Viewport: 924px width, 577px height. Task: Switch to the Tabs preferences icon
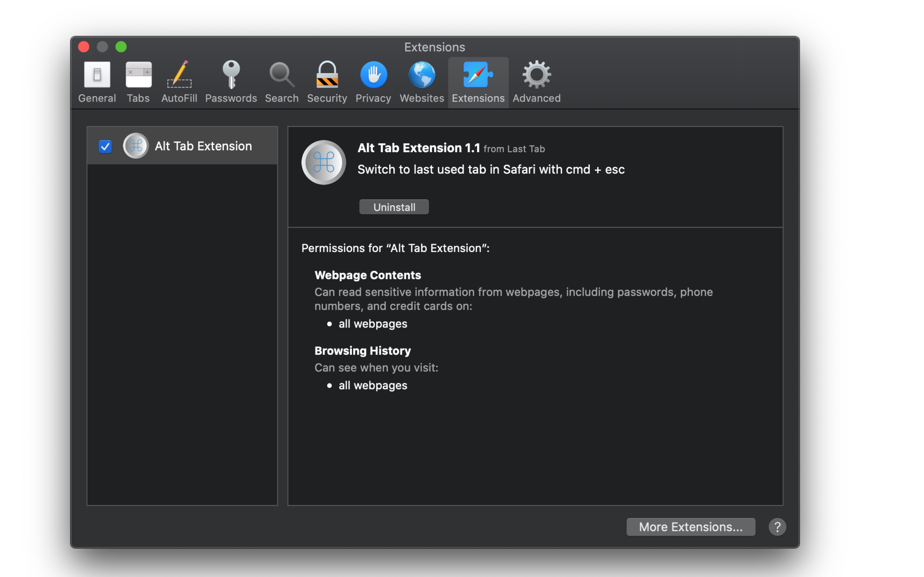tap(138, 75)
